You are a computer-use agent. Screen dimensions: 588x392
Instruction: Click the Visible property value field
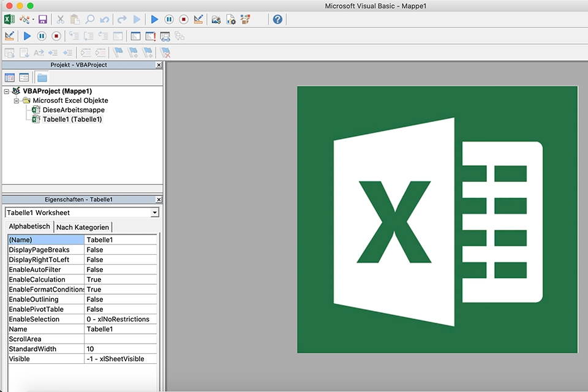(x=120, y=359)
